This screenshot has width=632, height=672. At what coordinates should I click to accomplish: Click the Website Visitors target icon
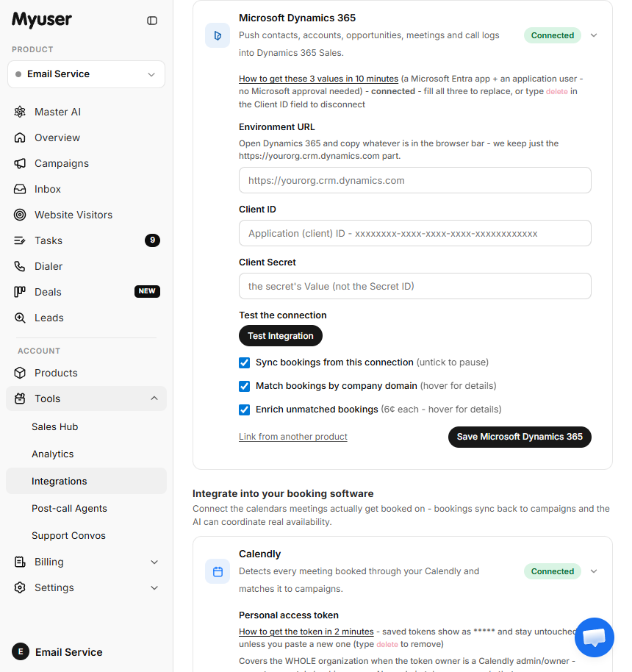(20, 215)
